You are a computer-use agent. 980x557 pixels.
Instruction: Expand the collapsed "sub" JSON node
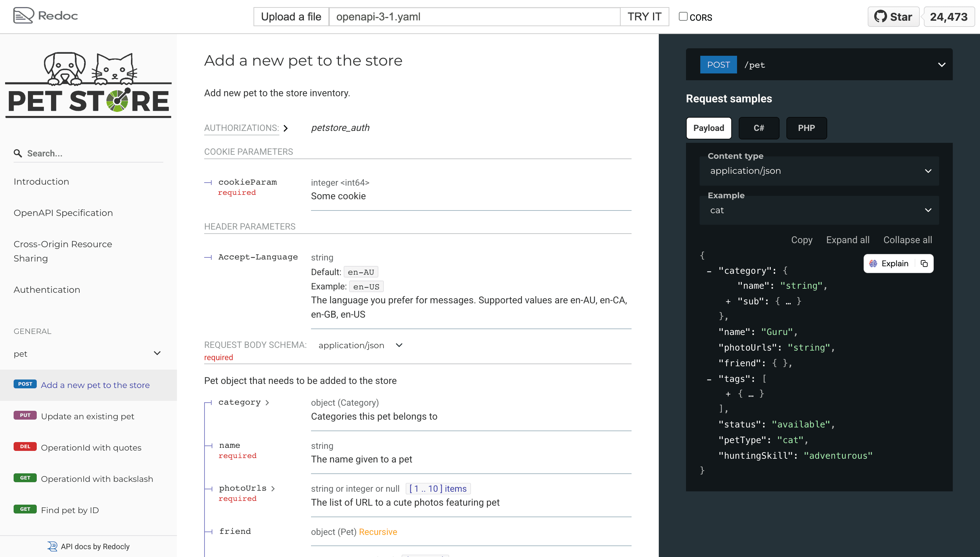tap(728, 302)
